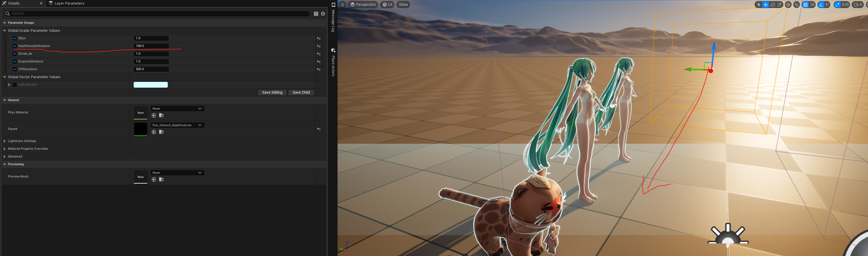This screenshot has width=868, height=256.
Task: Open the OutLineColor color swatch
Action: coord(151,85)
